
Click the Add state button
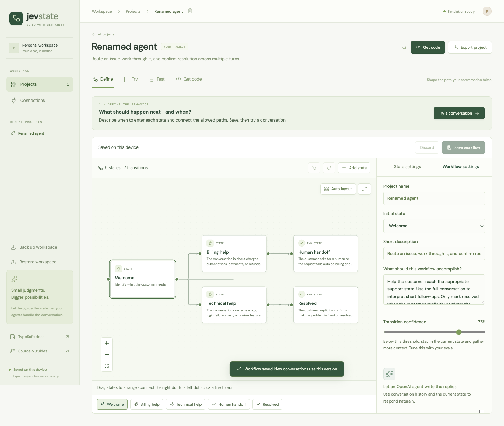354,168
